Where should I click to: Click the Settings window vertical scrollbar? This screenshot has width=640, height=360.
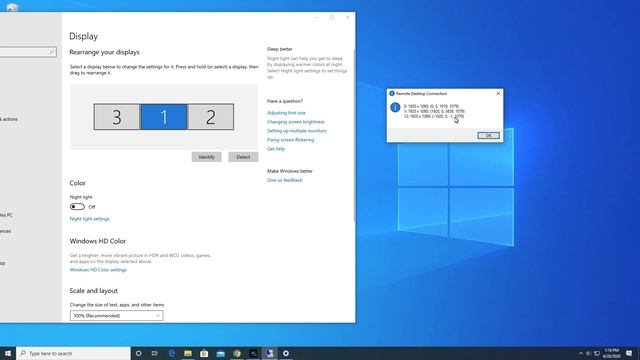point(354,135)
